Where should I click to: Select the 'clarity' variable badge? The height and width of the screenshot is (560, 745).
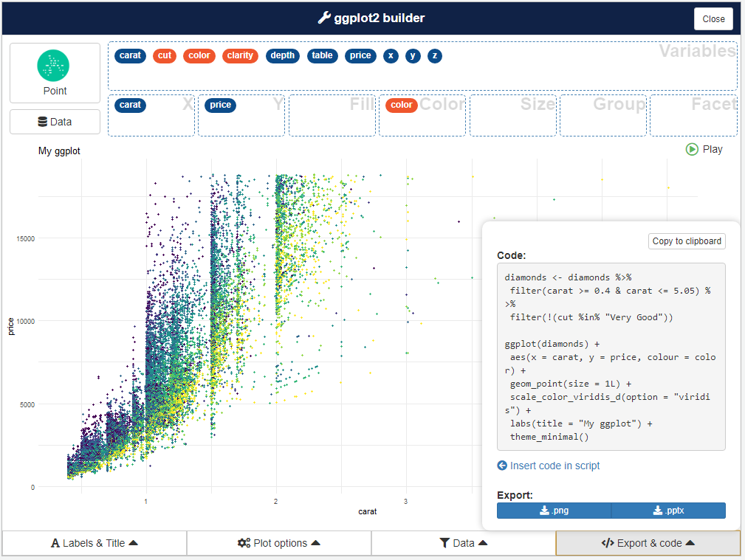[x=240, y=55]
